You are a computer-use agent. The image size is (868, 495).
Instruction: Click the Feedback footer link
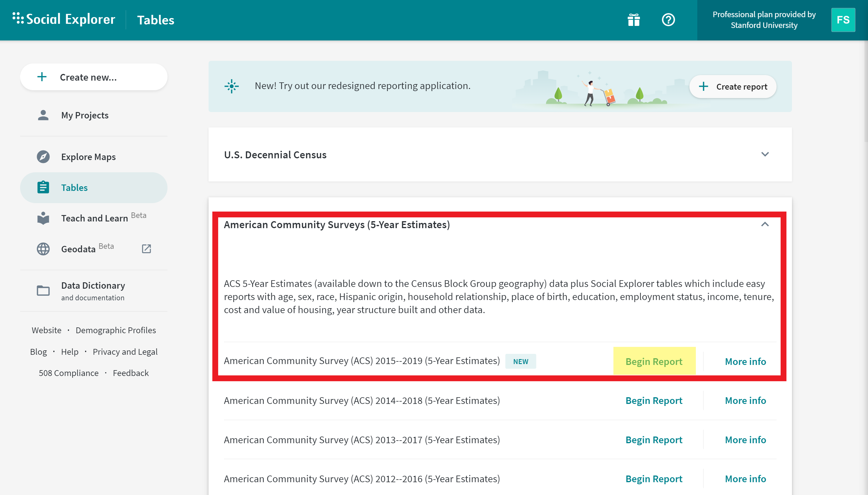coord(131,373)
